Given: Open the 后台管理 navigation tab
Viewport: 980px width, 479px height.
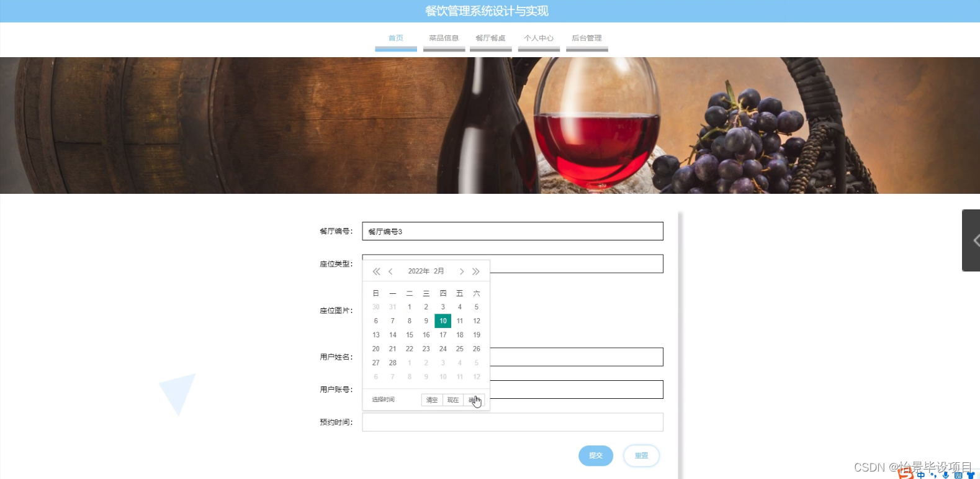Looking at the screenshot, I should 587,38.
